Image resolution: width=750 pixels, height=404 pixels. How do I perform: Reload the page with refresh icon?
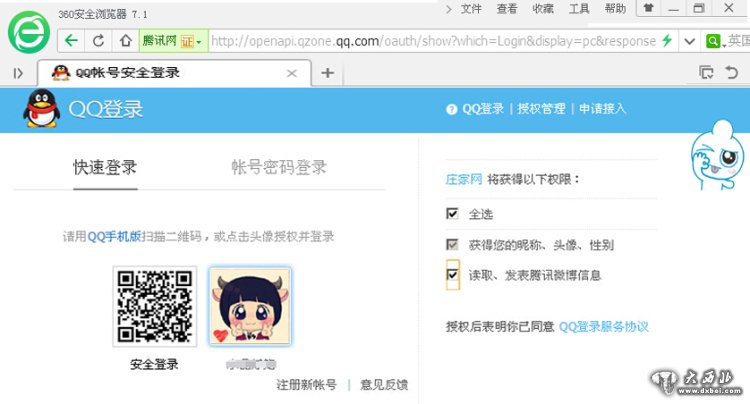pos(98,41)
